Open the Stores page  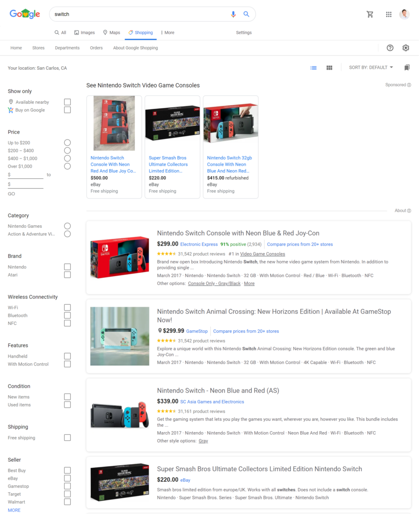click(x=38, y=48)
